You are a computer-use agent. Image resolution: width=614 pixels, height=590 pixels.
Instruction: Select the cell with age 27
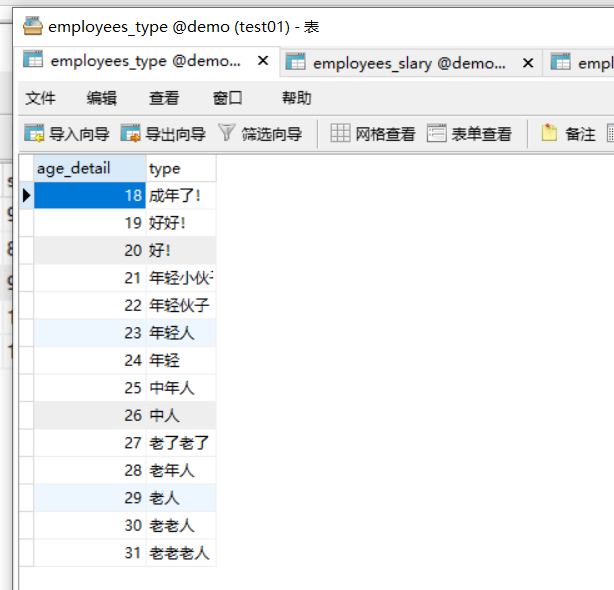[x=90, y=443]
